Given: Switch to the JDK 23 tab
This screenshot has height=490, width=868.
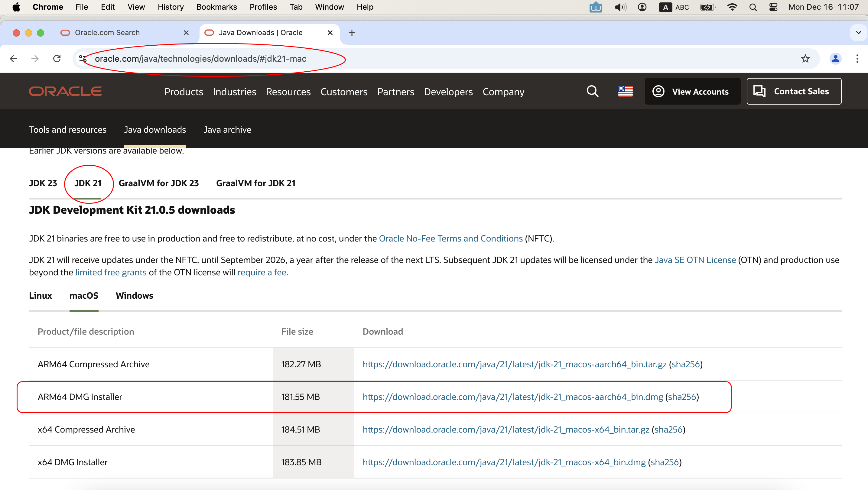Looking at the screenshot, I should click(x=43, y=183).
